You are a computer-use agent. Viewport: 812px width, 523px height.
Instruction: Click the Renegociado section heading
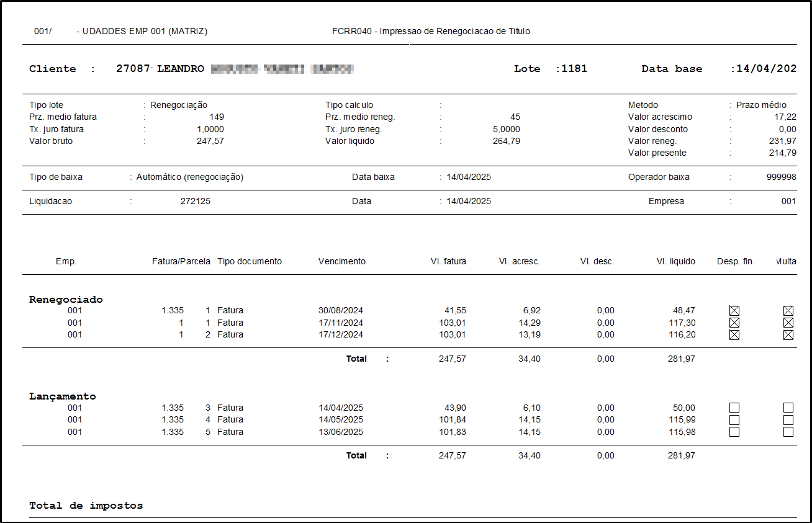[66, 299]
